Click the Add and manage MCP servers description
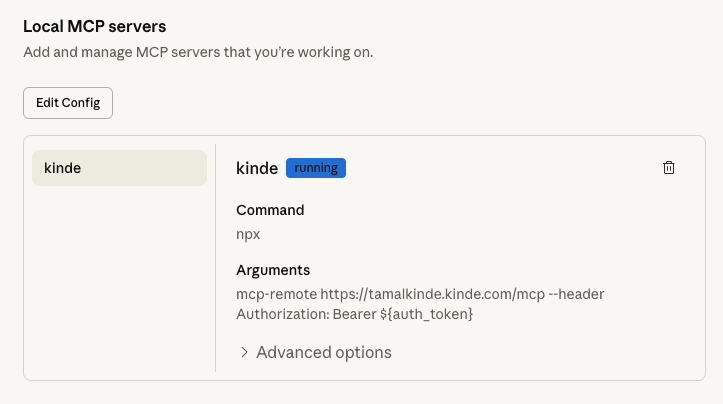The image size is (723, 404). click(198, 51)
